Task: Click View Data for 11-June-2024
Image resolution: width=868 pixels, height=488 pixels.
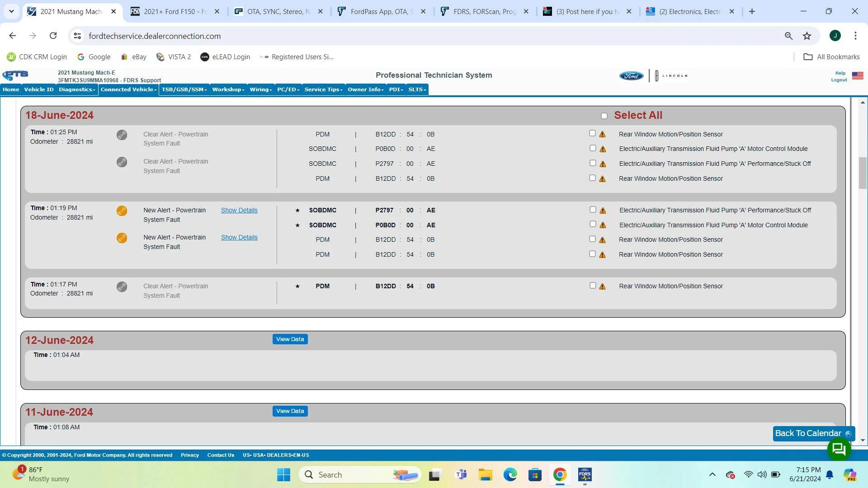Action: point(290,411)
